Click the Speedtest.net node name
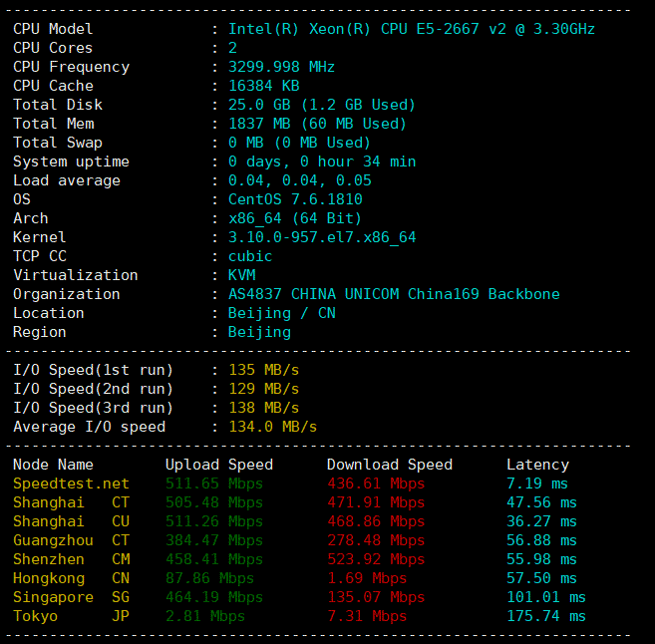Image resolution: width=655 pixels, height=644 pixels. click(x=71, y=483)
